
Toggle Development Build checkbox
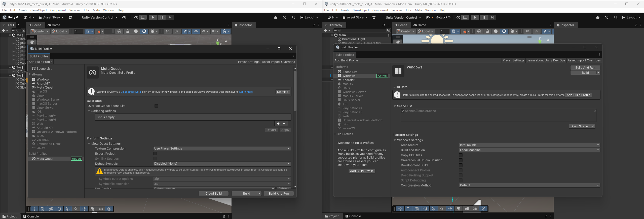tap(461, 165)
